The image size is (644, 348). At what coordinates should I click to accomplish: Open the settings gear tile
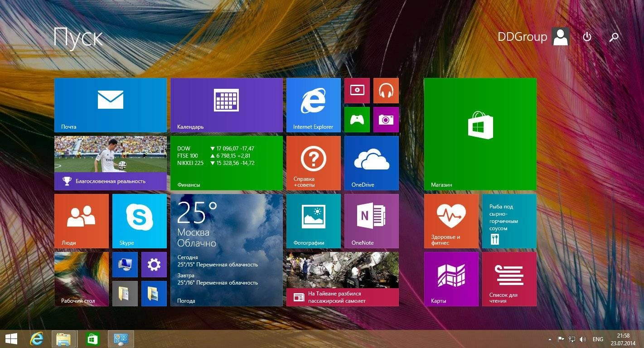coord(154,264)
